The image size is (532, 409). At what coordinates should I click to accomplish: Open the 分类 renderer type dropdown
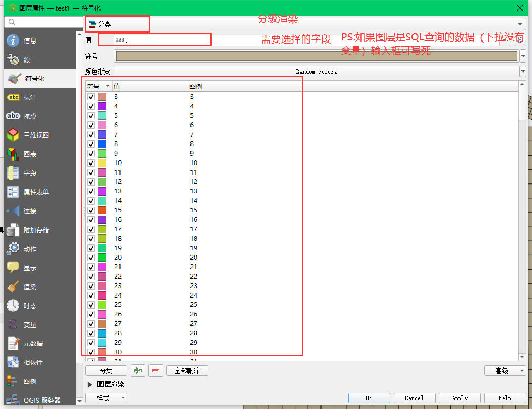(305, 24)
